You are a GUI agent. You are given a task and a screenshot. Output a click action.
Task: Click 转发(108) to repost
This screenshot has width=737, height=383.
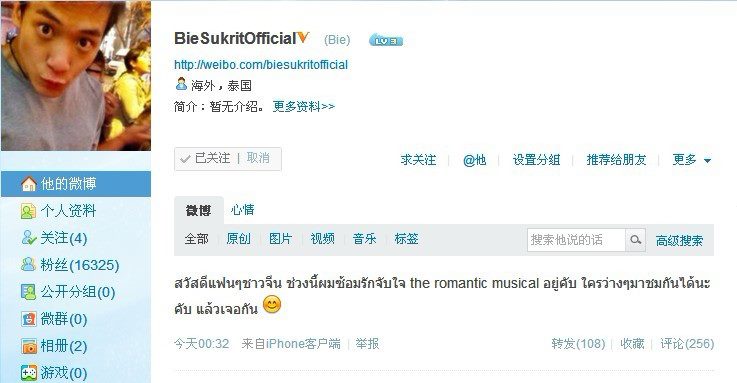pos(578,344)
